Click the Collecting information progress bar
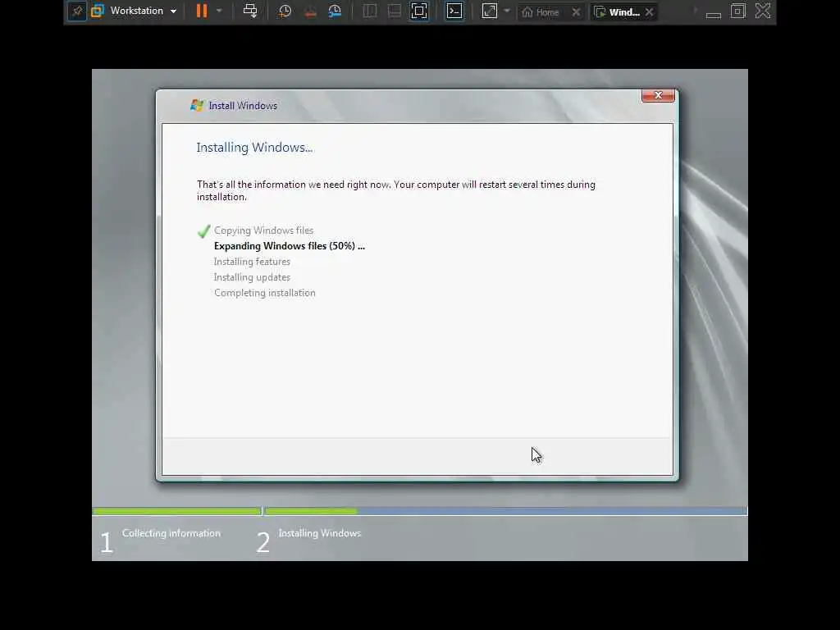Image resolution: width=840 pixels, height=630 pixels. 177,512
